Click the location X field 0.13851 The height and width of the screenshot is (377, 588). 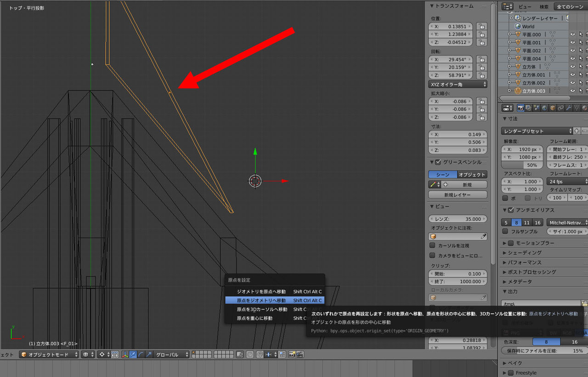click(x=452, y=27)
